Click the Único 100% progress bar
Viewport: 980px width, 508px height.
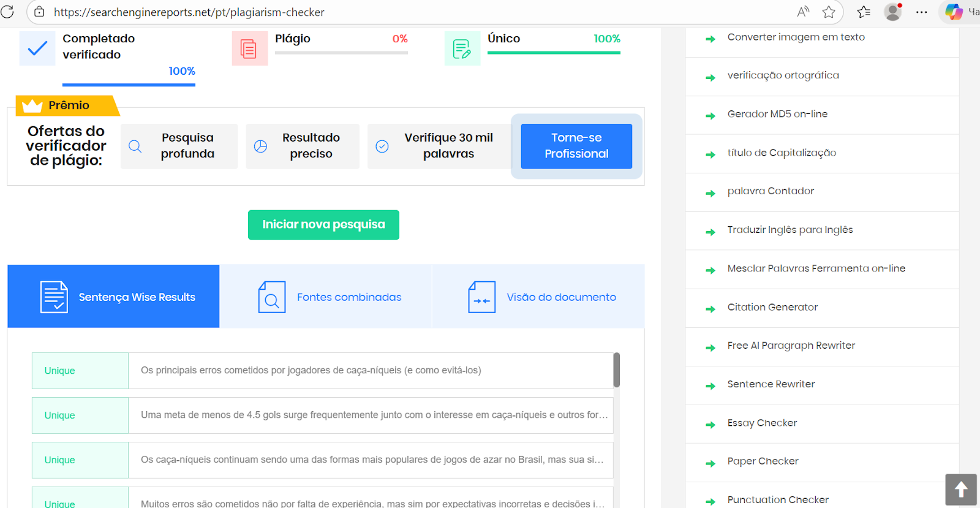(554, 53)
